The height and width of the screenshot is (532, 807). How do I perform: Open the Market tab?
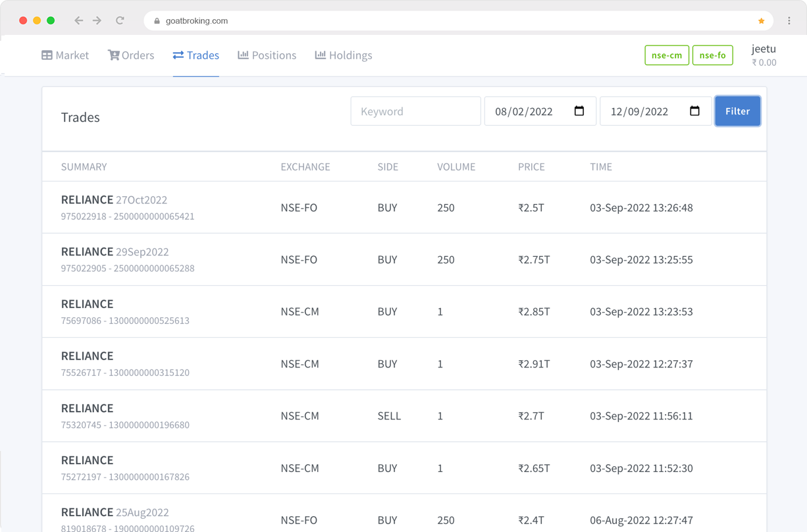point(65,55)
